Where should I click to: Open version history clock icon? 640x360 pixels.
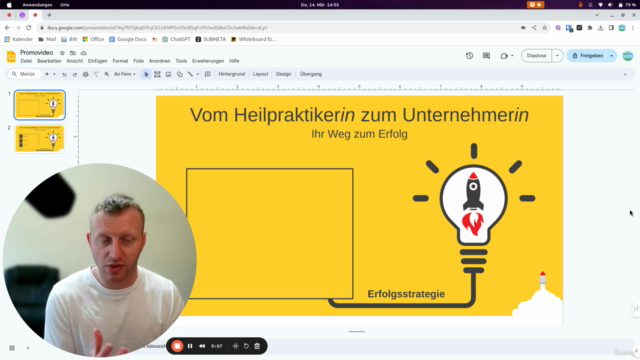[469, 56]
